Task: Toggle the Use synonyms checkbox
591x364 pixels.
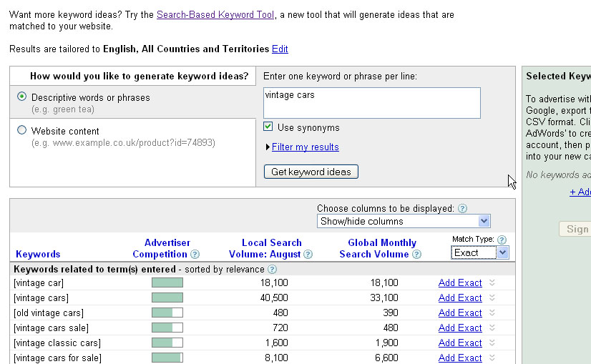Action: click(268, 127)
